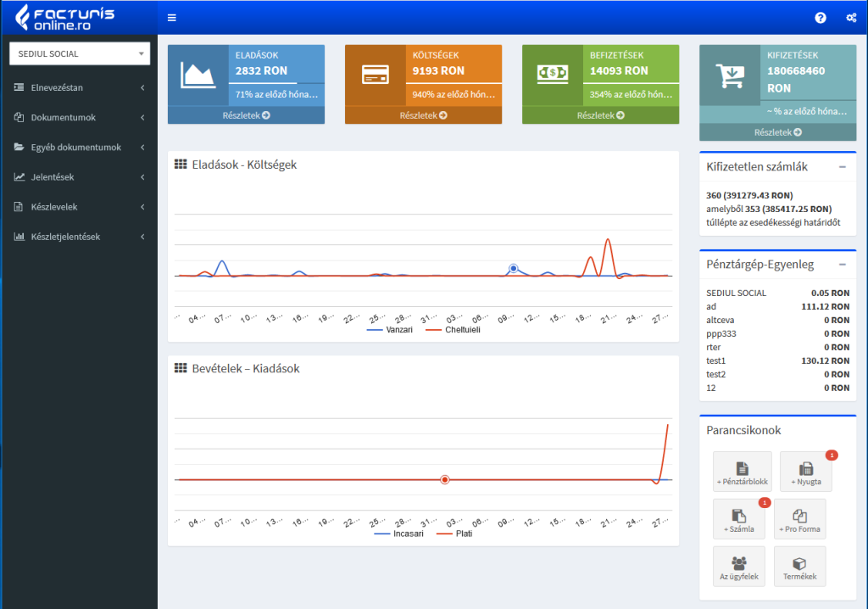Click the Elnevezéstan list icon
Image resolution: width=868 pixels, height=609 pixels.
point(19,87)
